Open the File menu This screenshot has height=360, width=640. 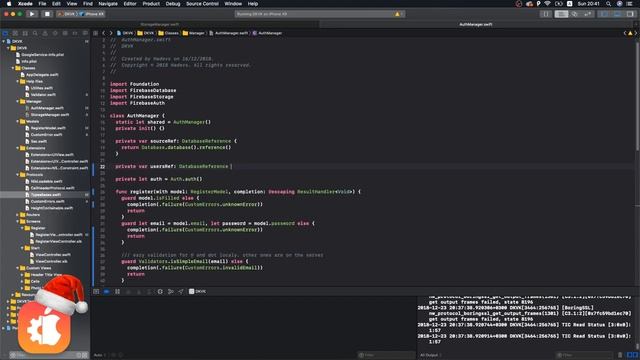(x=42, y=4)
